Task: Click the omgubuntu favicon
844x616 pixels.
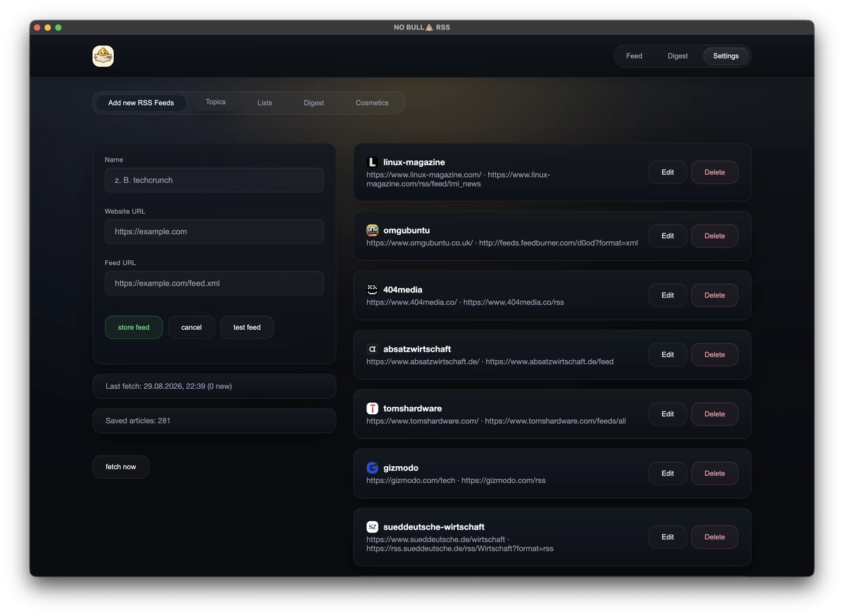Action: [372, 230]
